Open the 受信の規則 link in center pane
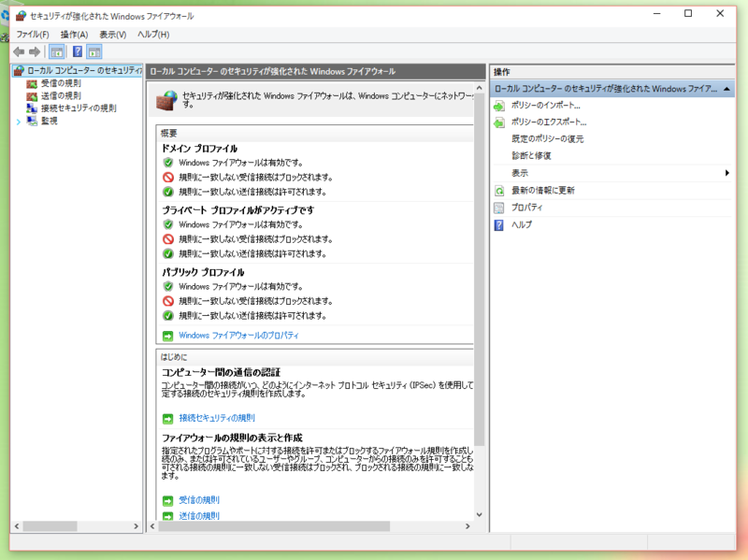Image resolution: width=748 pixels, height=560 pixels. (x=199, y=500)
